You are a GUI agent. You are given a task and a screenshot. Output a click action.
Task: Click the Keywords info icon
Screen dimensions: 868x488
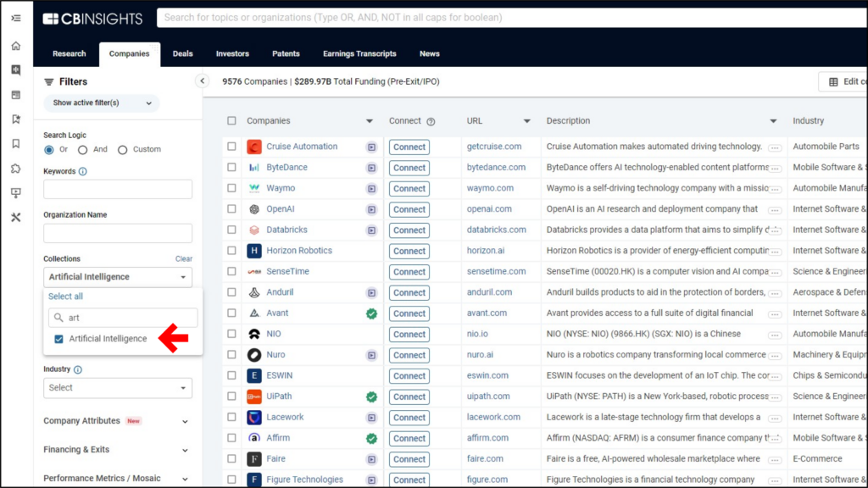click(x=82, y=171)
